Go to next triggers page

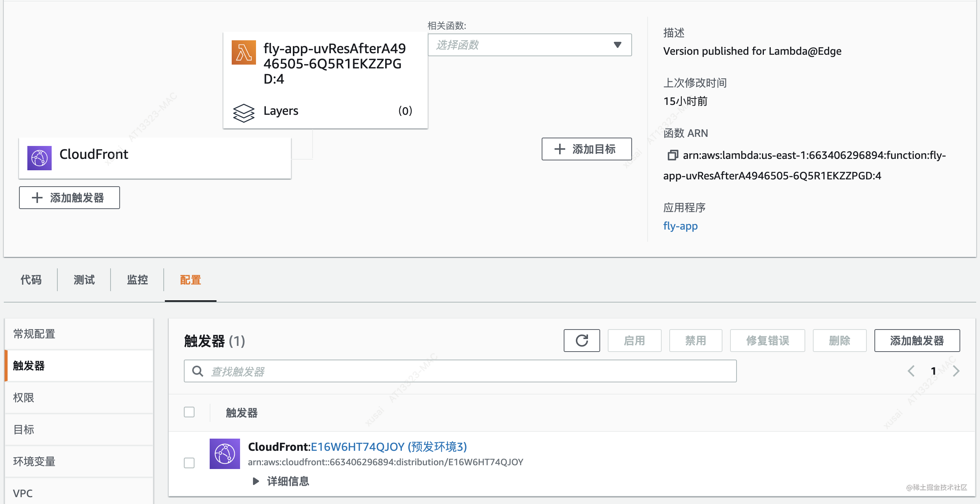tap(956, 371)
